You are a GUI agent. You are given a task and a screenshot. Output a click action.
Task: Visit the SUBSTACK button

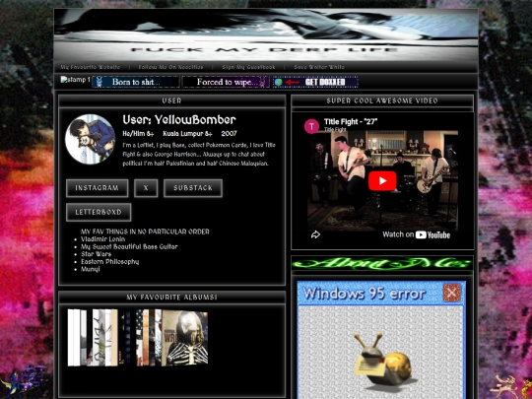[193, 188]
